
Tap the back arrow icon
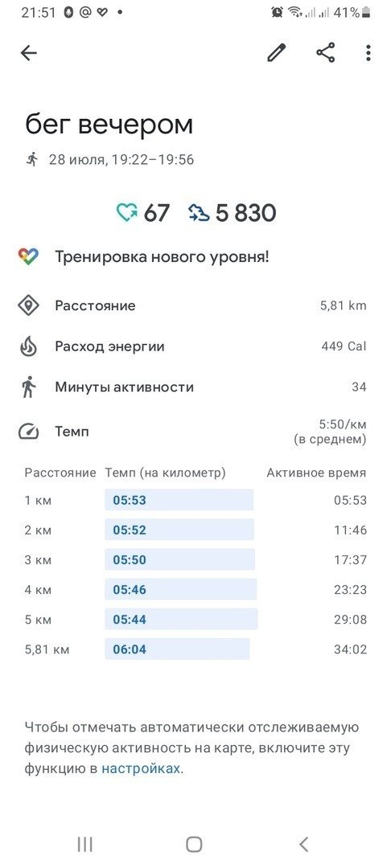tap(29, 53)
